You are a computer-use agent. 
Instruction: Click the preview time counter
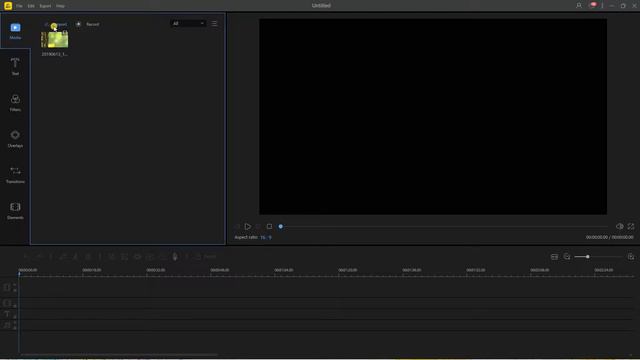(610, 237)
